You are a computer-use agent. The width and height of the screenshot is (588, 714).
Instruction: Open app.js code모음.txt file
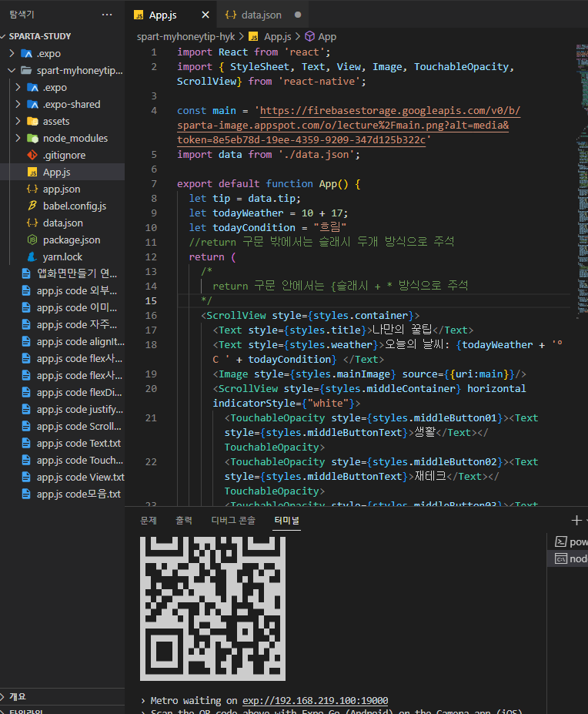[79, 494]
